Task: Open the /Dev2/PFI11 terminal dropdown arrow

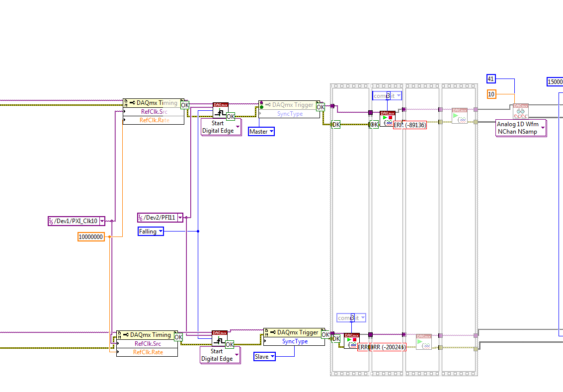Action: (180, 218)
